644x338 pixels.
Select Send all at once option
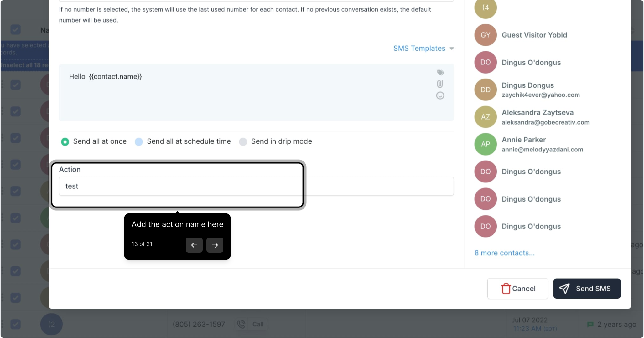click(x=65, y=142)
